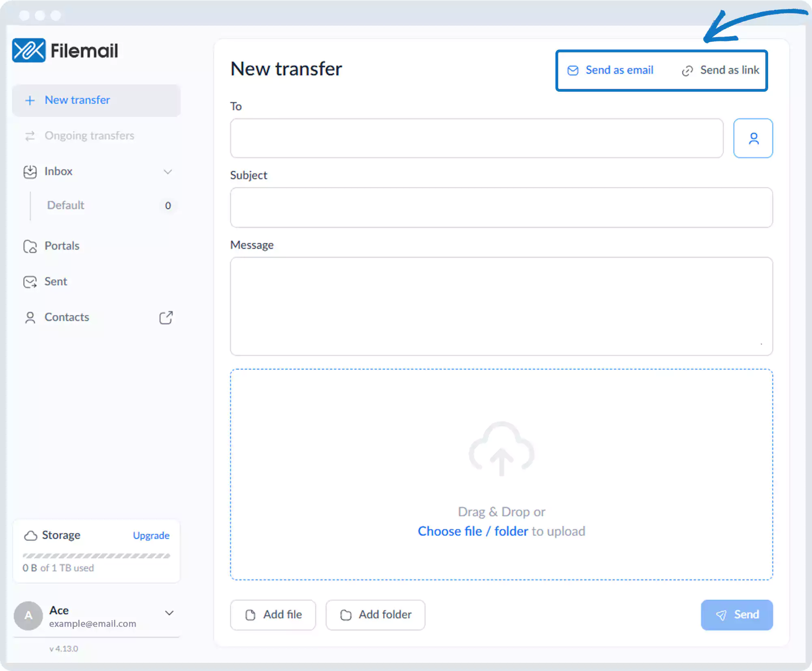Expand the Ace account dropdown
Screen dimensions: 812x671
(169, 613)
